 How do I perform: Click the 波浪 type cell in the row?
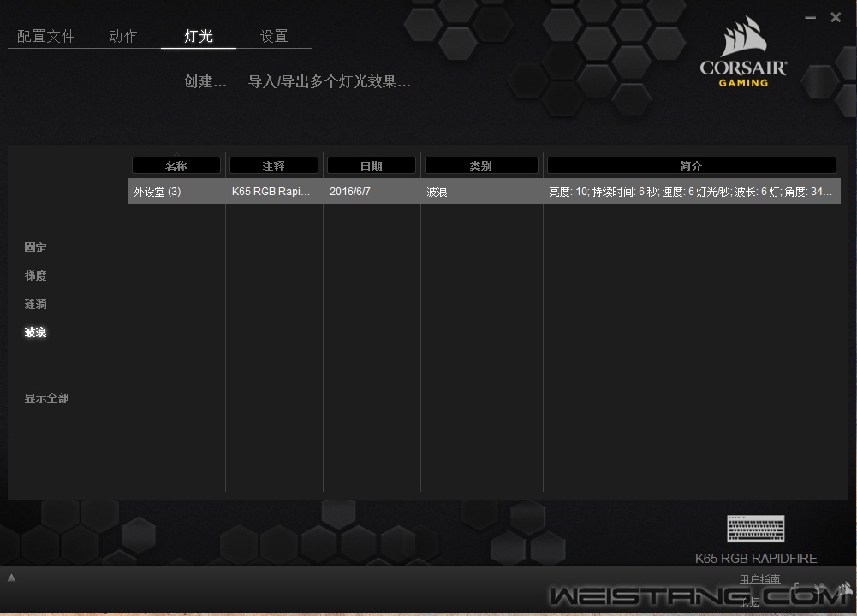pyautogui.click(x=437, y=192)
